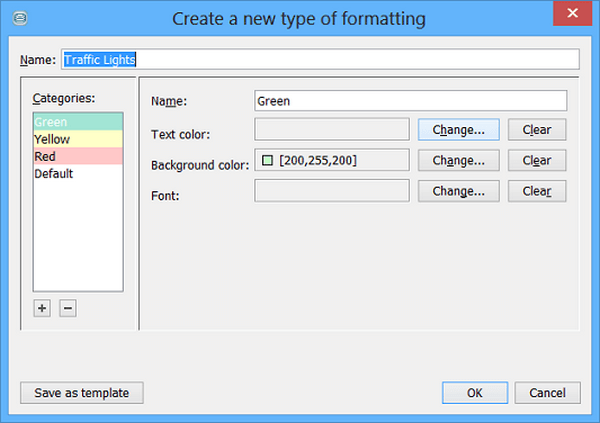The image size is (600, 423).
Task: Click the Traffic Lights name field
Action: (x=320, y=59)
